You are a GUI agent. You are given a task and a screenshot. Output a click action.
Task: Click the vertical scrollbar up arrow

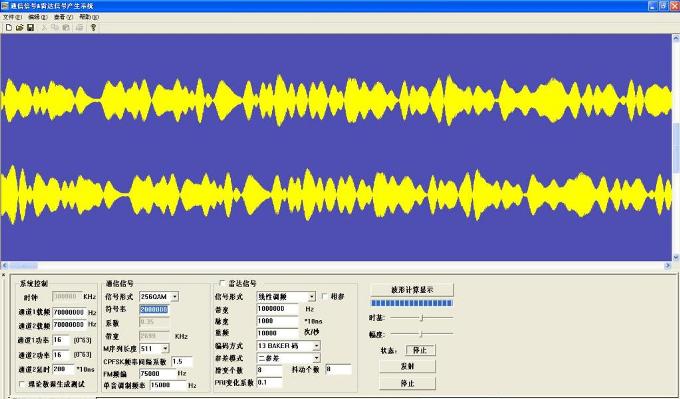676,38
